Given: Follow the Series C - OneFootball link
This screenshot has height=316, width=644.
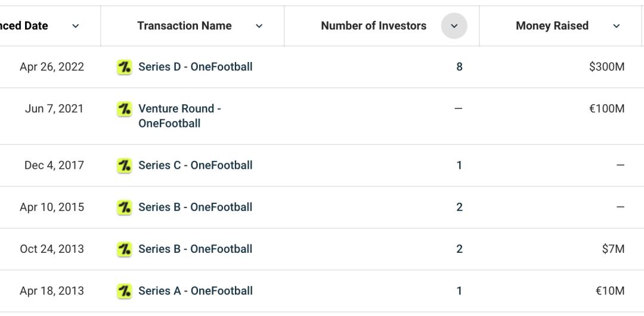Looking at the screenshot, I should [x=195, y=165].
